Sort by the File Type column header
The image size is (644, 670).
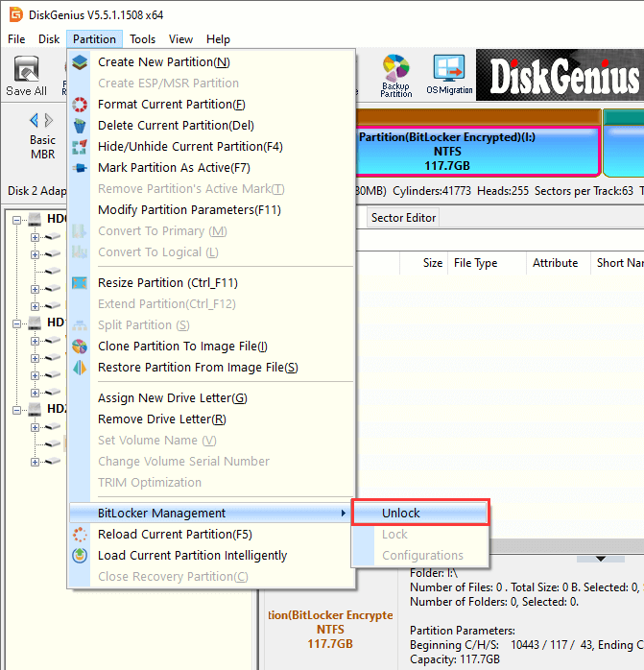point(475,263)
